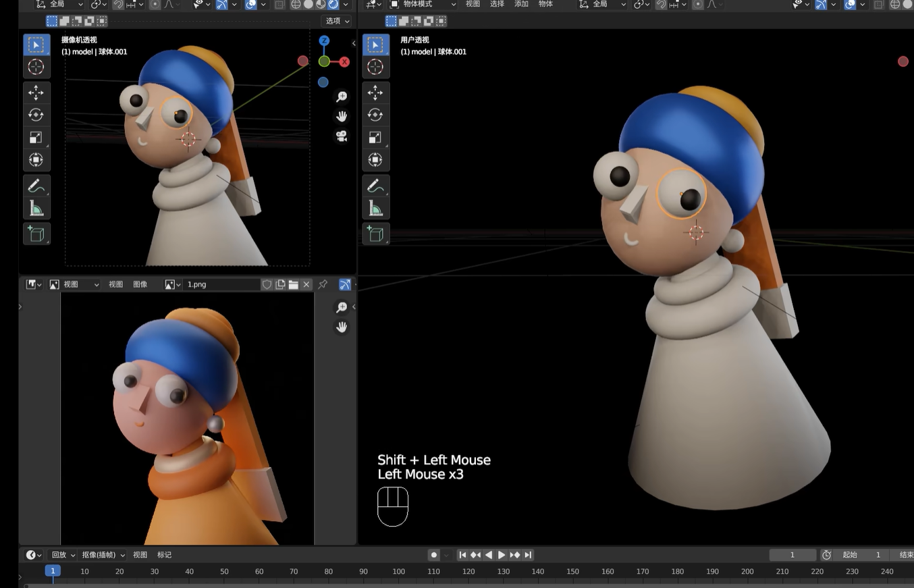This screenshot has height=588, width=914.
Task: Unlink image 1.png with the X button
Action: (x=306, y=284)
